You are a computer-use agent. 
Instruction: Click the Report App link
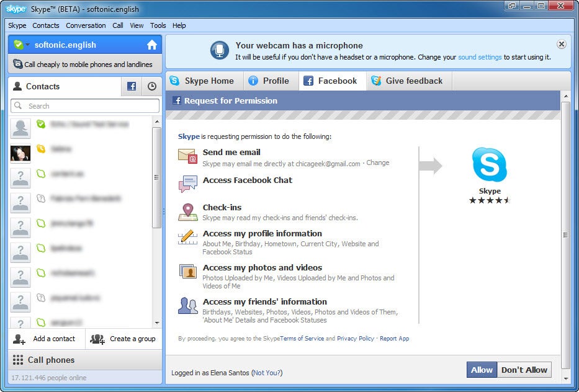(394, 339)
